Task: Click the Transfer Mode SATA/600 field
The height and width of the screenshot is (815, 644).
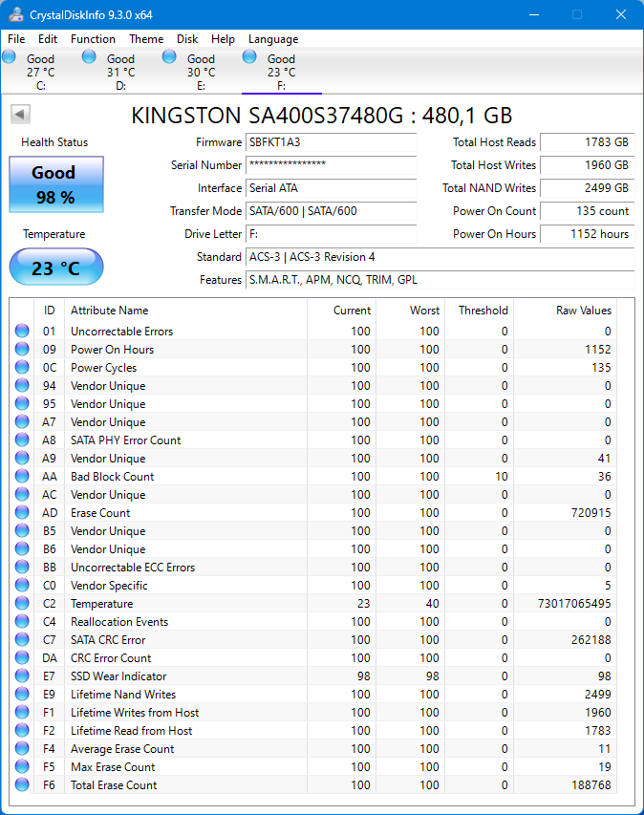Action: 332,211
